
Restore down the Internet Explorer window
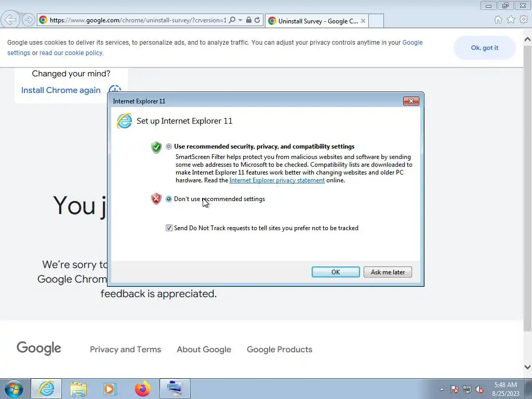506,6
